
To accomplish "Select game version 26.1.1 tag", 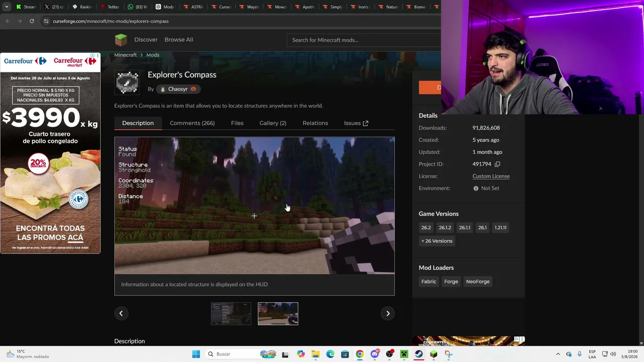I will (x=464, y=228).
